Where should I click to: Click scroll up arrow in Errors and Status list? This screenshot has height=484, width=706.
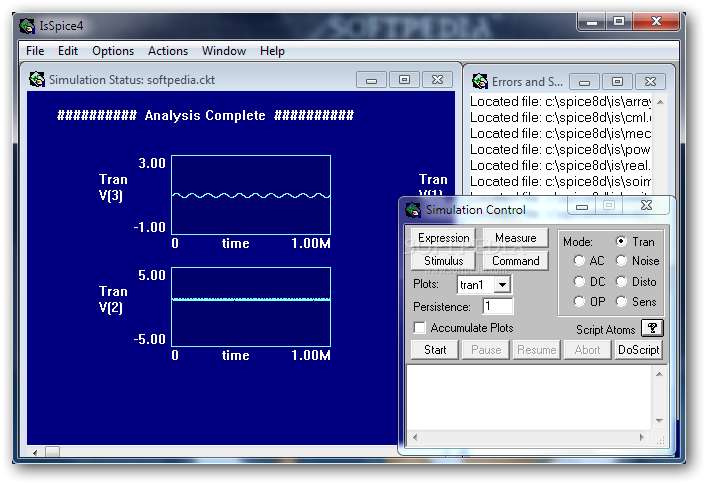[661, 102]
